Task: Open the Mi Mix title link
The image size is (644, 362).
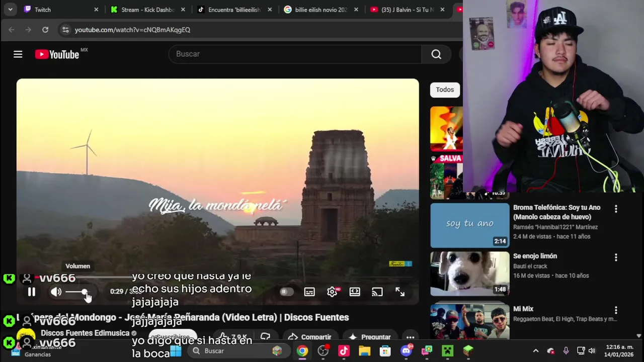Action: point(523,309)
